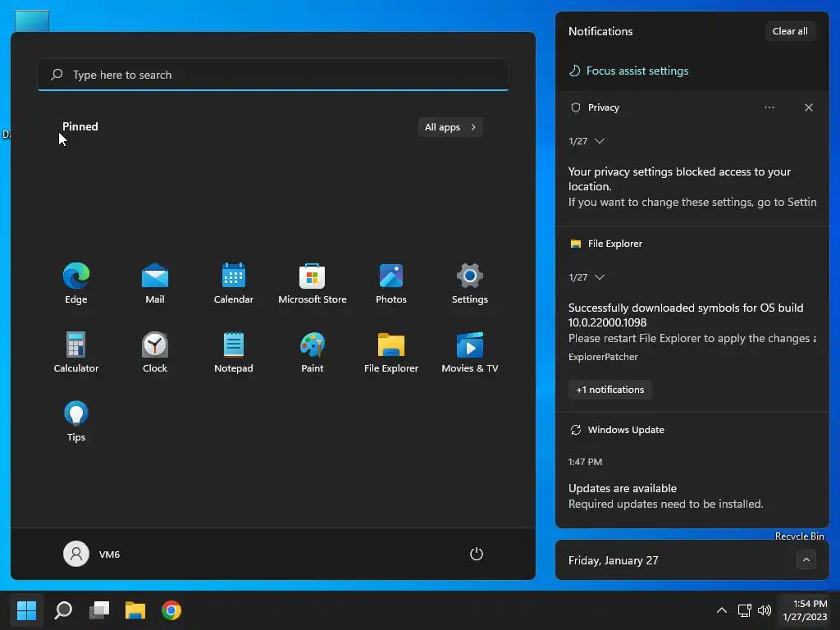Viewport: 840px width, 630px height.
Task: Open Privacy notification options menu
Action: click(x=769, y=107)
